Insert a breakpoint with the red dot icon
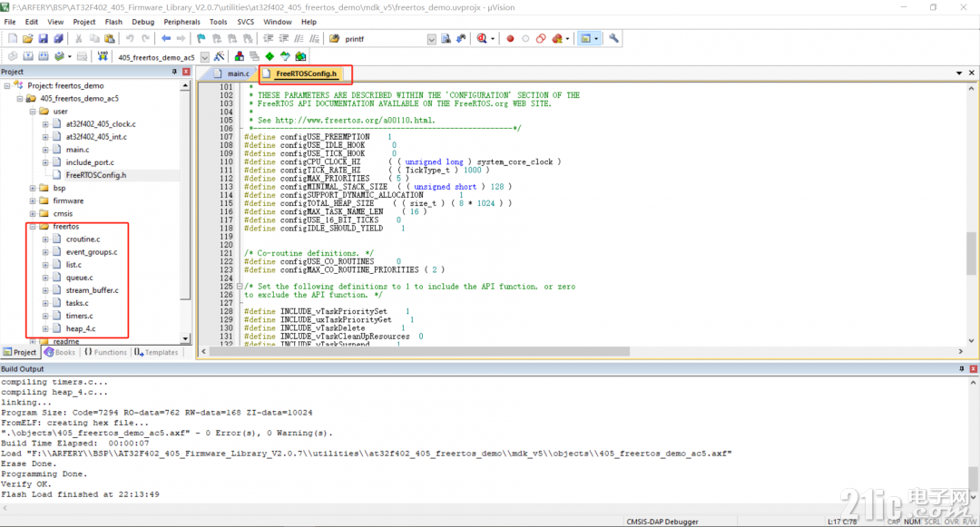Image resolution: width=980 pixels, height=527 pixels. click(x=510, y=39)
